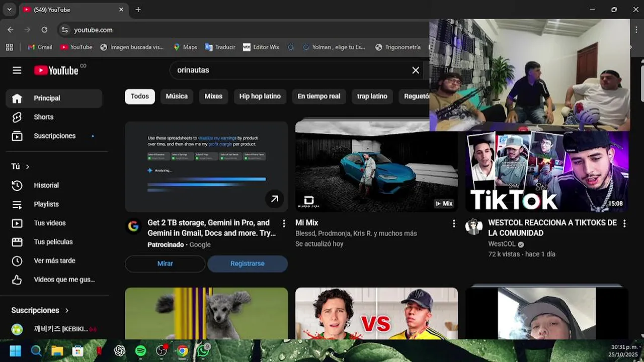This screenshot has width=644, height=362.
Task: Expand the Tú section
Action: point(20,166)
